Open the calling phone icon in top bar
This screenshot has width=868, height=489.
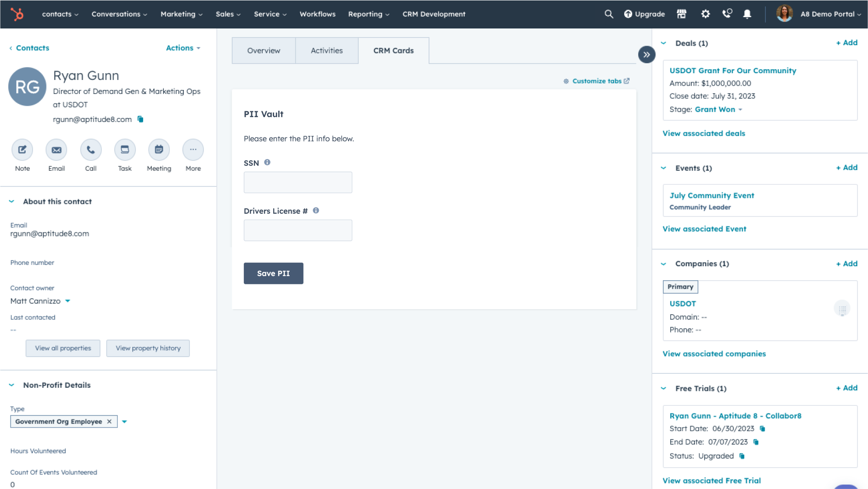point(727,14)
